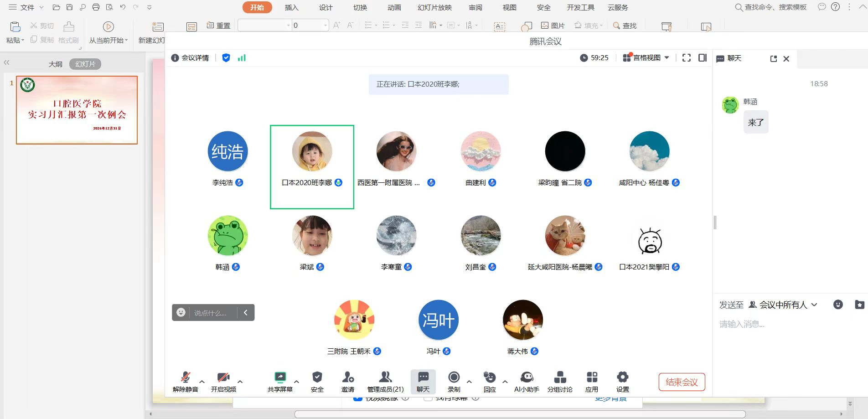
Task: Open the Security (安全) shield icon
Action: pyautogui.click(x=317, y=378)
